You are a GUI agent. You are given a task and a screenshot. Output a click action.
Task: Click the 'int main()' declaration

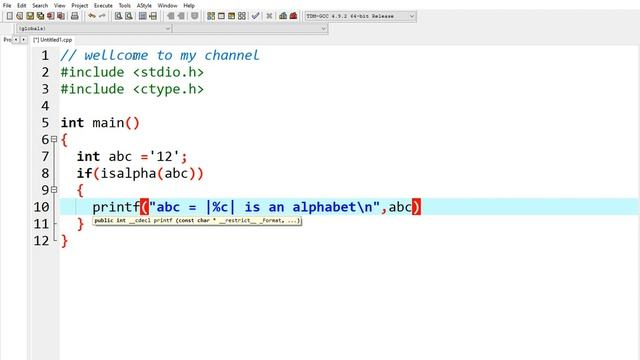pyautogui.click(x=100, y=122)
